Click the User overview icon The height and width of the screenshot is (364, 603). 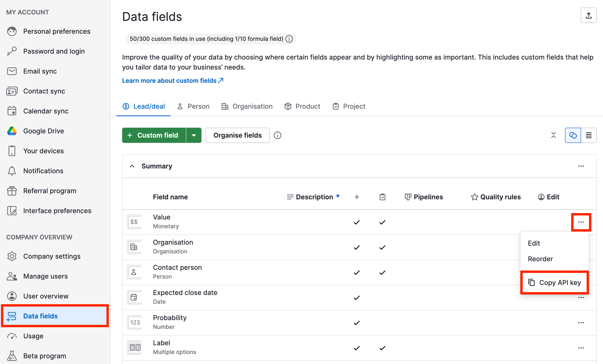pyautogui.click(x=12, y=296)
